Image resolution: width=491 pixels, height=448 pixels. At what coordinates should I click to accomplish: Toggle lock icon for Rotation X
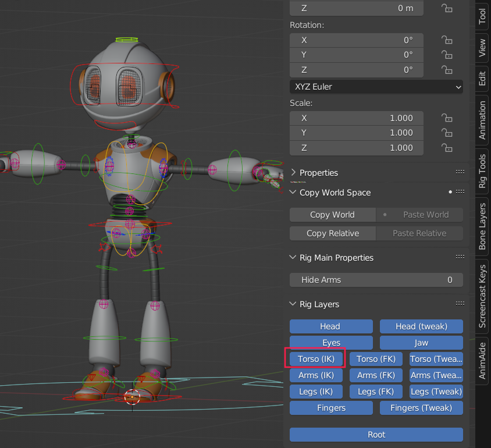pyautogui.click(x=446, y=40)
